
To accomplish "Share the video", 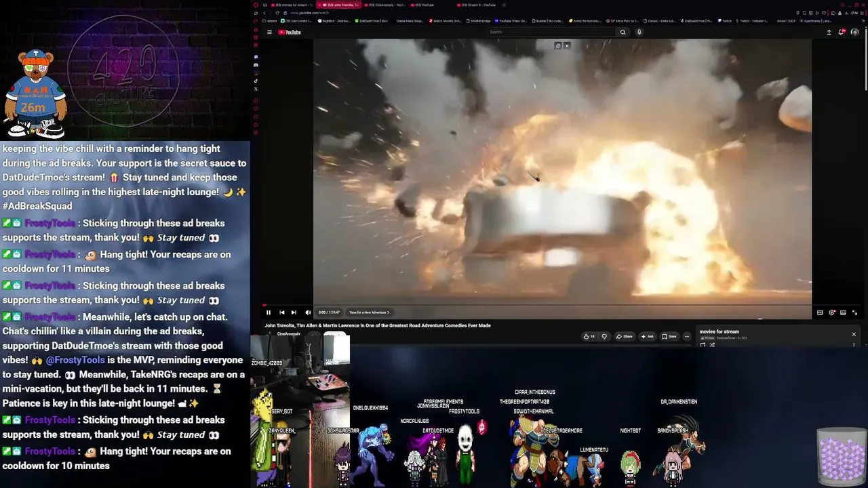I will pyautogui.click(x=624, y=336).
